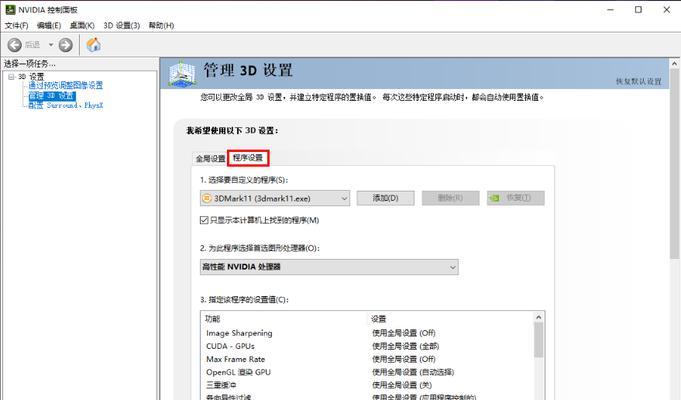Screen dimensions: 681x400
Task: Close the NVIDIA control panel window
Action: [x=667, y=10]
